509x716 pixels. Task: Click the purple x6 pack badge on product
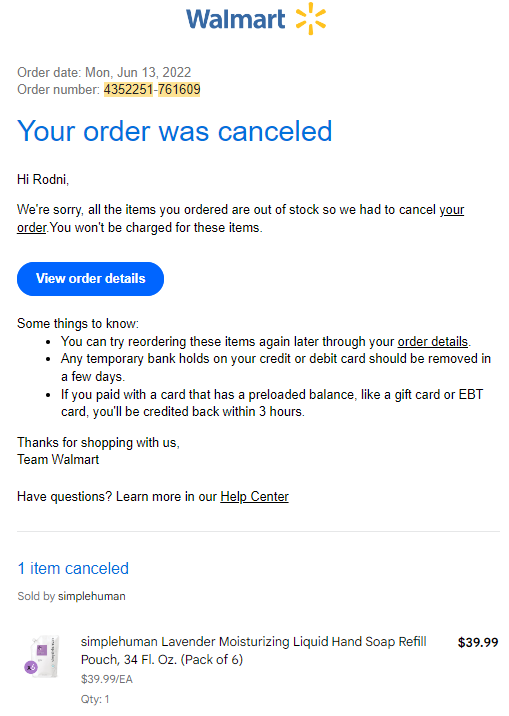pyautogui.click(x=31, y=668)
